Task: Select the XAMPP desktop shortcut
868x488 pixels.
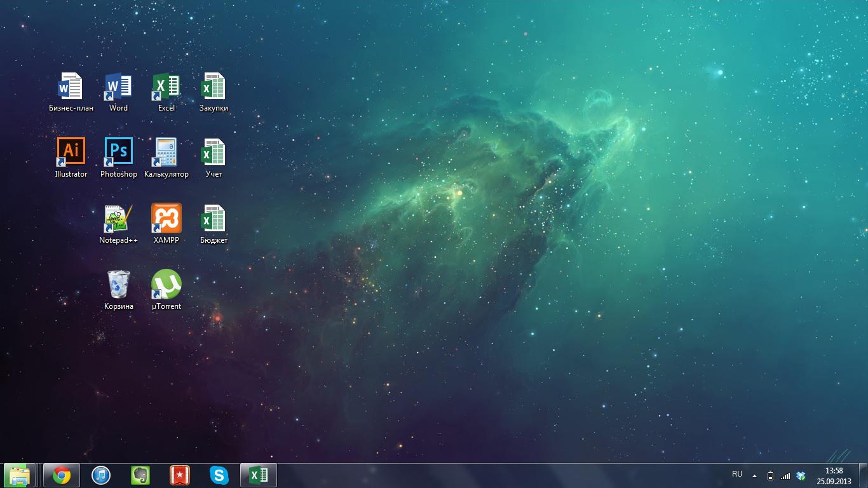Action: pos(166,224)
